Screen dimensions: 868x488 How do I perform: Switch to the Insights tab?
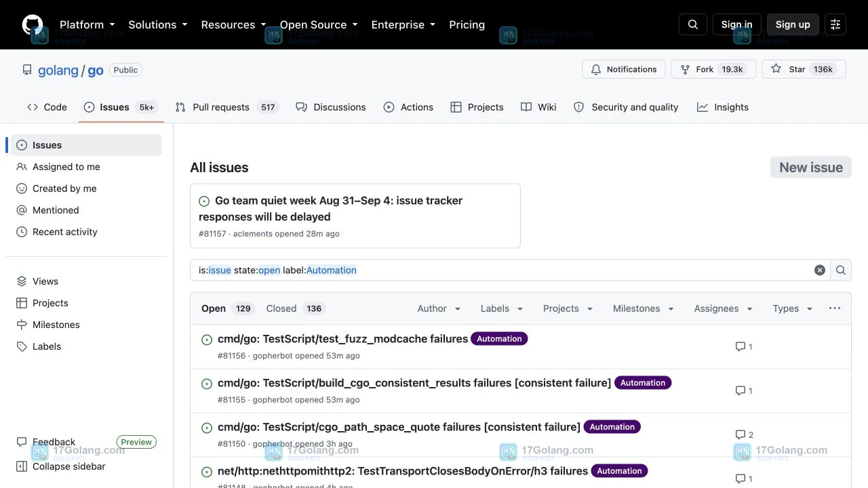pyautogui.click(x=723, y=107)
